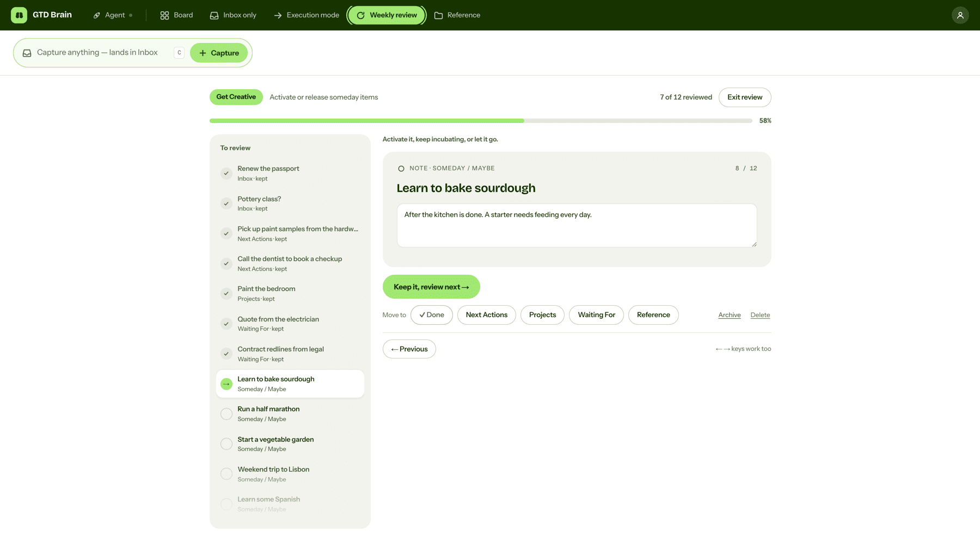The image size is (980, 544).
Task: Switch to Execution mode
Action: (307, 15)
